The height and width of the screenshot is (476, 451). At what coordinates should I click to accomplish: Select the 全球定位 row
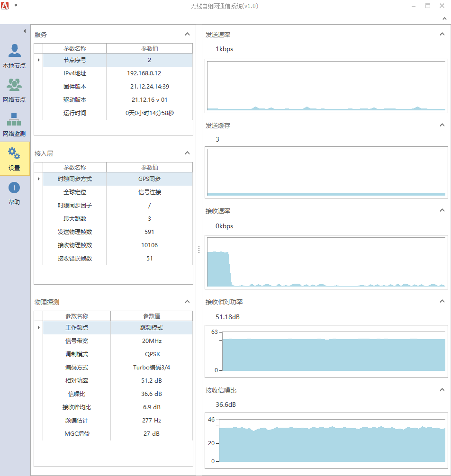coord(118,192)
